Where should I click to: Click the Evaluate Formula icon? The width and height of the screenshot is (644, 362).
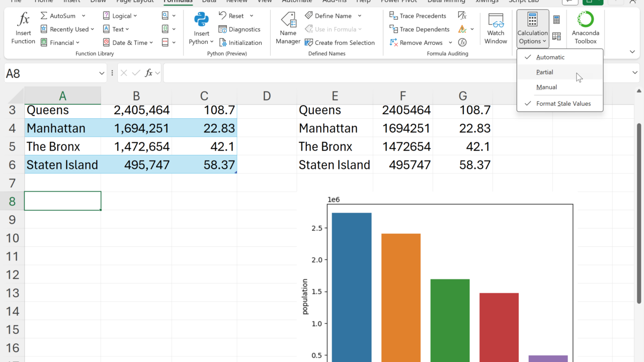(x=462, y=43)
